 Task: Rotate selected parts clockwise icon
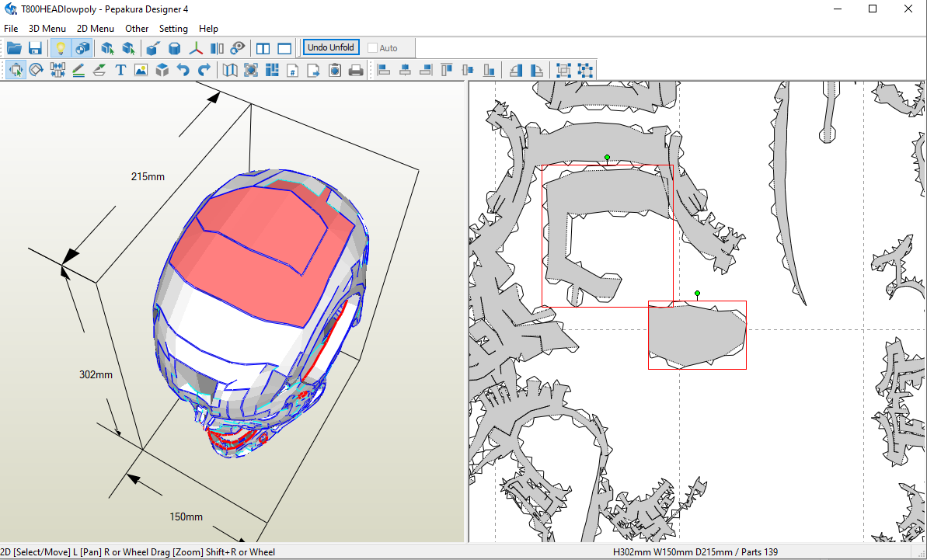(x=537, y=70)
